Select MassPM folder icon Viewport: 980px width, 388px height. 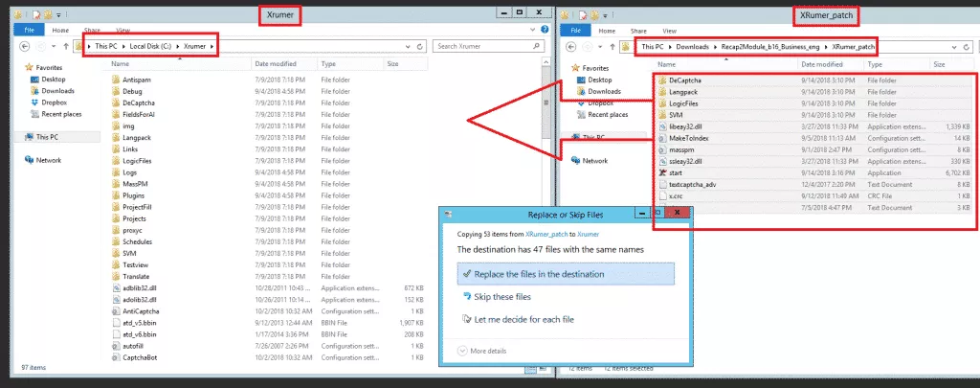click(116, 184)
